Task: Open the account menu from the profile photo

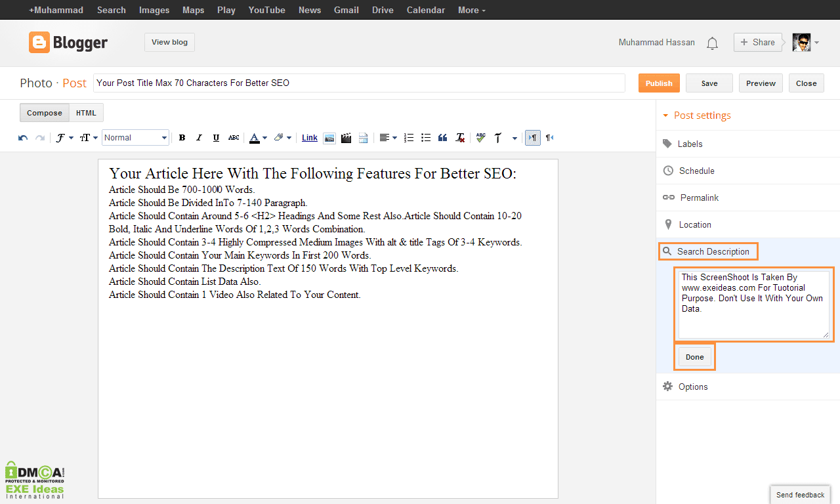Action: coord(806,43)
